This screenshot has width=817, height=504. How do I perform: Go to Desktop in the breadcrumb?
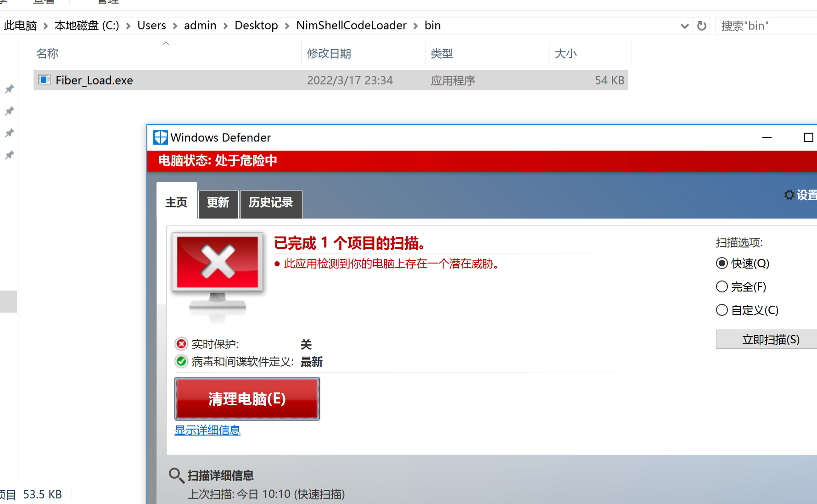pos(256,26)
